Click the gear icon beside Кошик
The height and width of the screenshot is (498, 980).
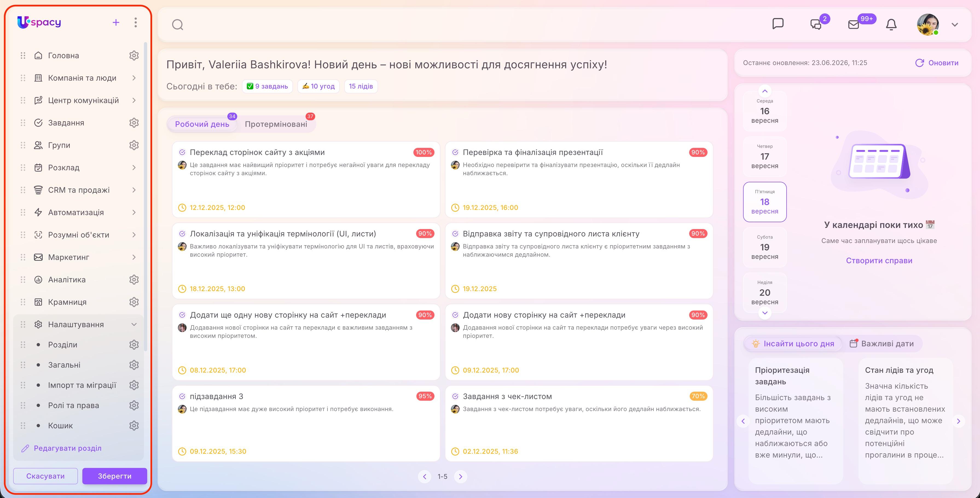click(x=134, y=426)
